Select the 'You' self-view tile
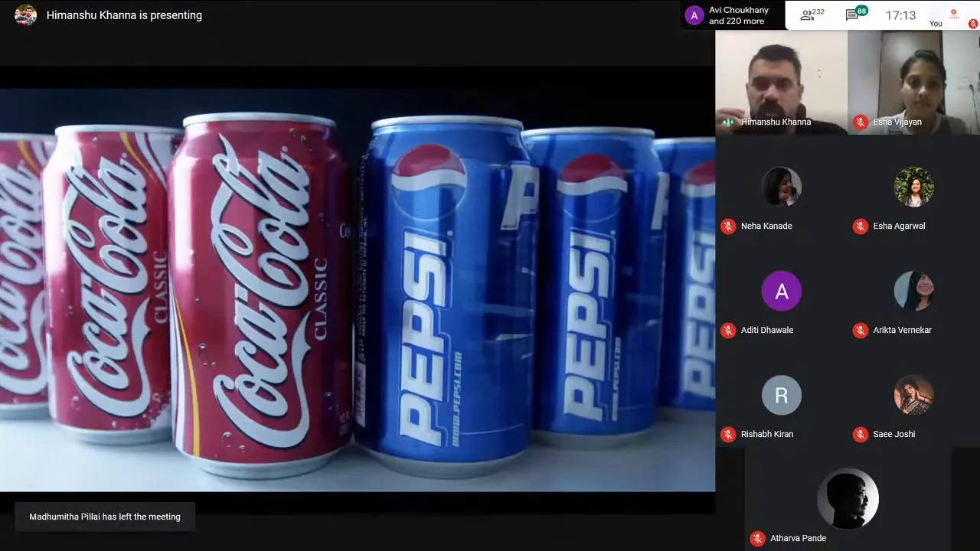The image size is (980, 551). coord(954,15)
